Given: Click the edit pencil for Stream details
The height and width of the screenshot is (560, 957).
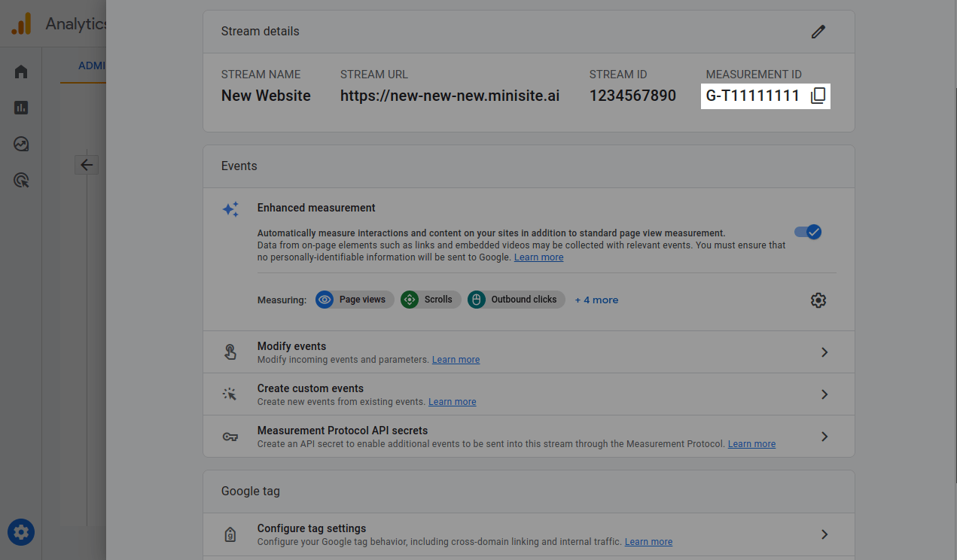Looking at the screenshot, I should (x=818, y=32).
